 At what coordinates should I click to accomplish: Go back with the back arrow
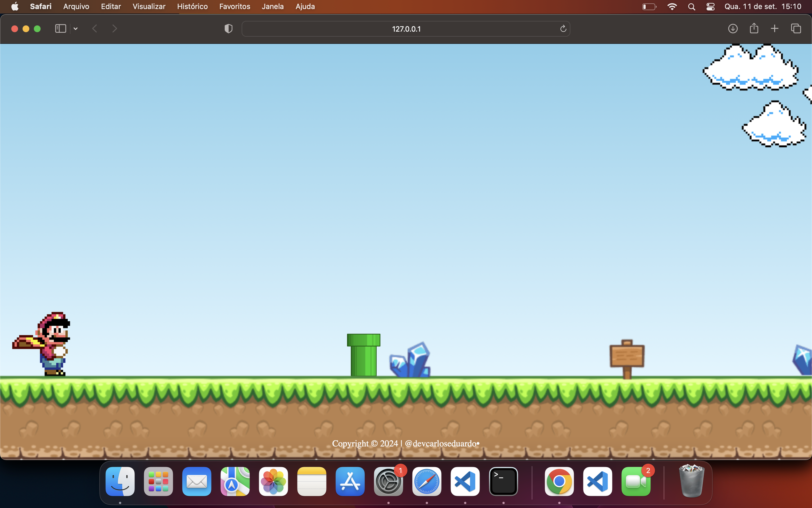[95, 29]
